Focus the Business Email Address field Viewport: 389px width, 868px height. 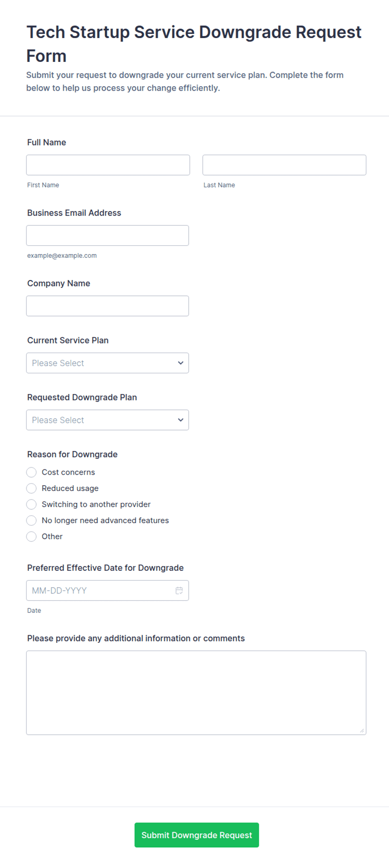[x=107, y=235]
